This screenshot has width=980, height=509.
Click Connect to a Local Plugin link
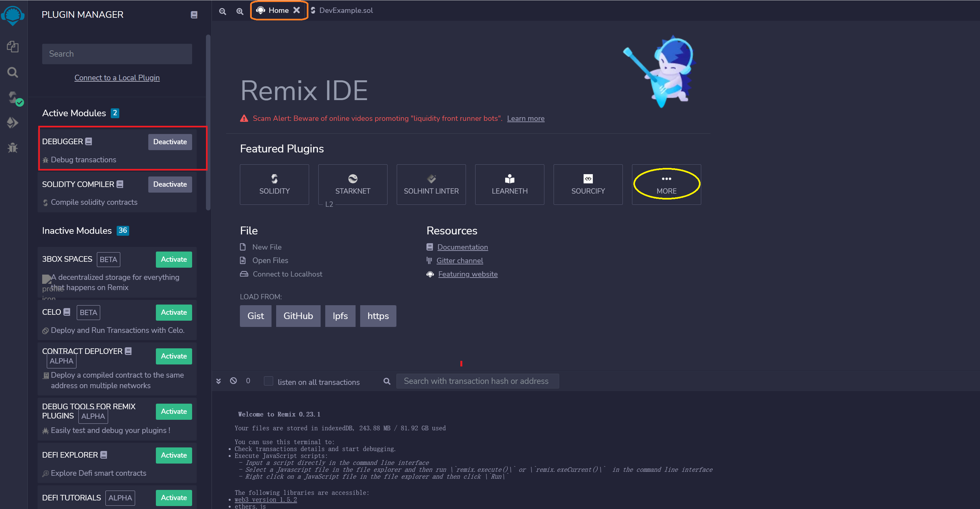pyautogui.click(x=117, y=78)
